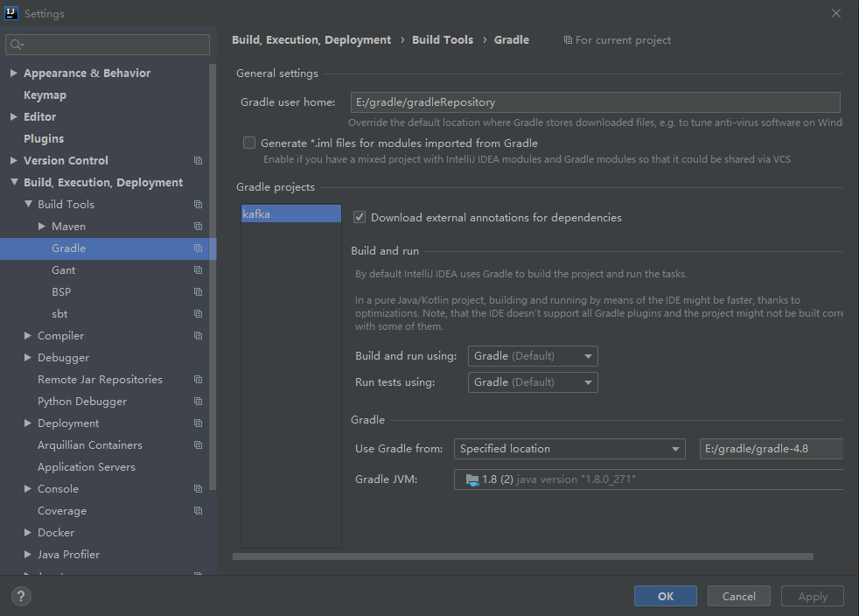This screenshot has height=616, width=859.
Task: Expand the Maven node
Action: pyautogui.click(x=42, y=227)
